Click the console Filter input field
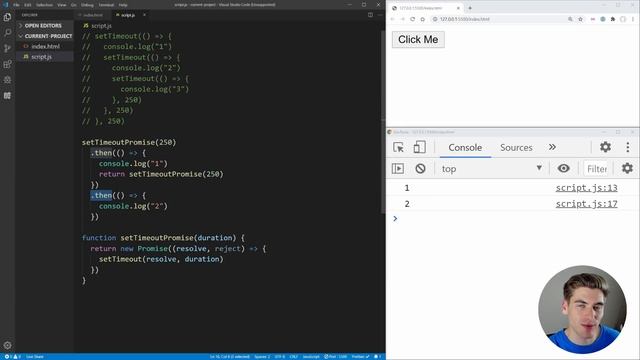The width and height of the screenshot is (640, 360). point(597,169)
